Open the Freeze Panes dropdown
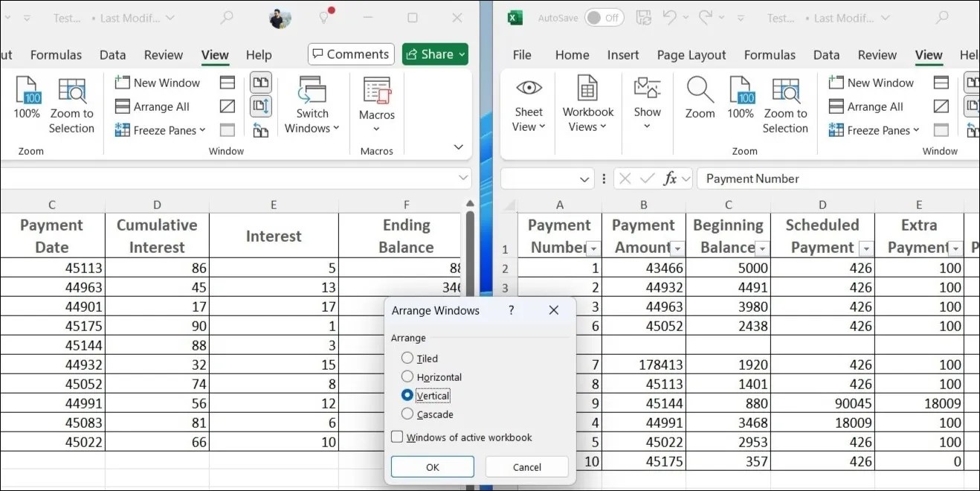Screen dimensions: 980x491 160,130
